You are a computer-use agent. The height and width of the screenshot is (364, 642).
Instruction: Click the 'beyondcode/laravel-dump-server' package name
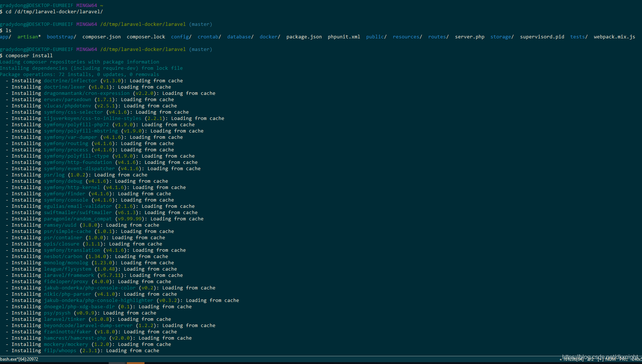point(88,326)
